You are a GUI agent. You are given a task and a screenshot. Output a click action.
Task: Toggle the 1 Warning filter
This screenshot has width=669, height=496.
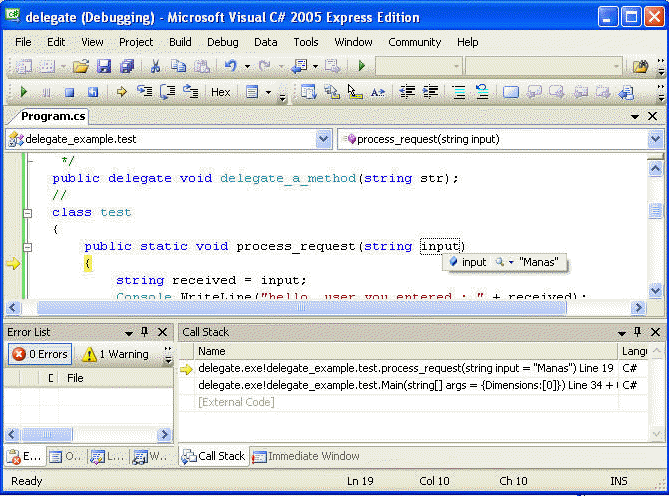click(x=115, y=354)
